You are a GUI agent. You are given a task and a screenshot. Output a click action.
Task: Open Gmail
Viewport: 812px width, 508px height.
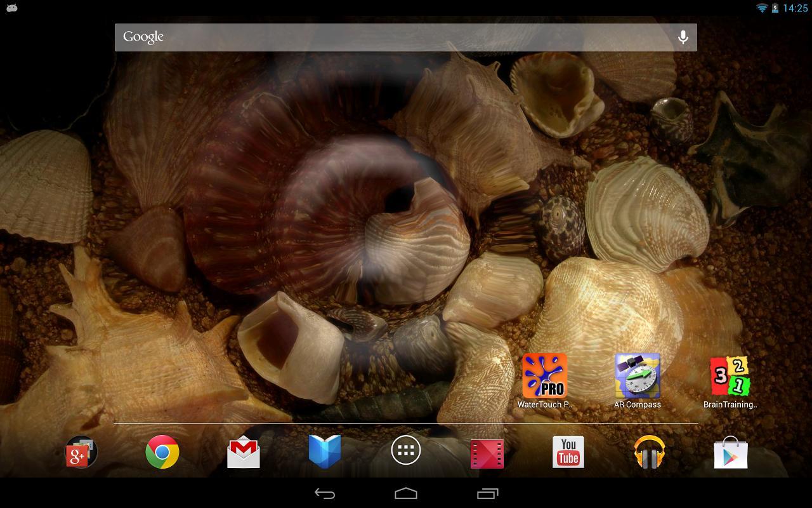pos(244,451)
